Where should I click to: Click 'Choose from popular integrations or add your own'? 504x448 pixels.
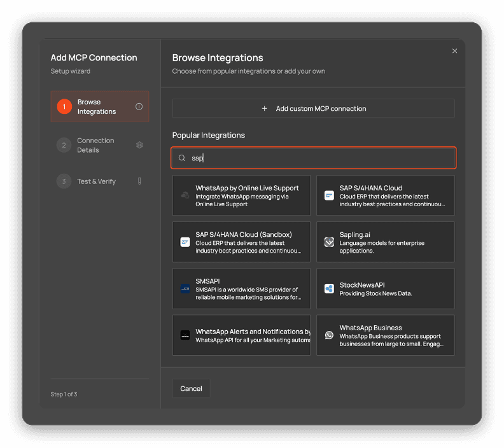tap(248, 71)
